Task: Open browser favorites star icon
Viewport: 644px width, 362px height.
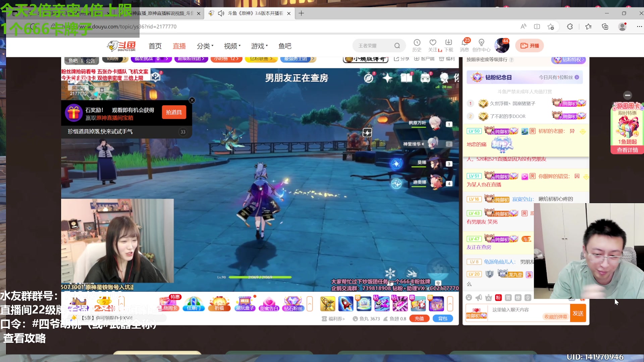Action: coord(588,26)
